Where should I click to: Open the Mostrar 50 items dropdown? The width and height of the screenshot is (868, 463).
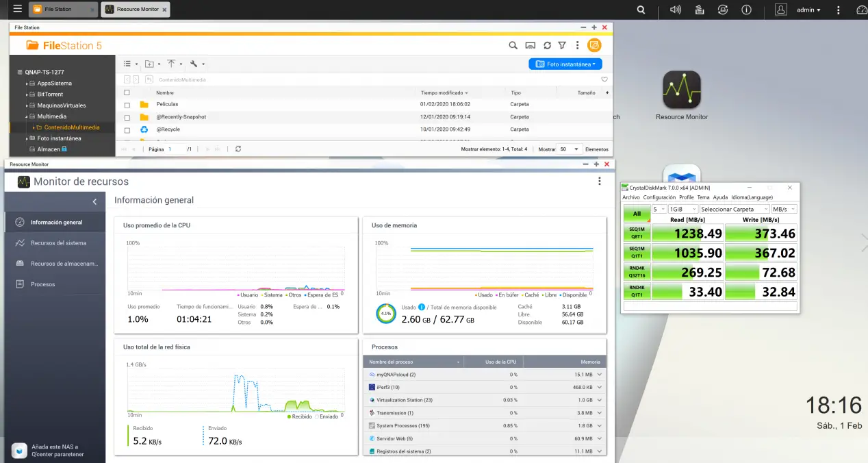tap(569, 149)
